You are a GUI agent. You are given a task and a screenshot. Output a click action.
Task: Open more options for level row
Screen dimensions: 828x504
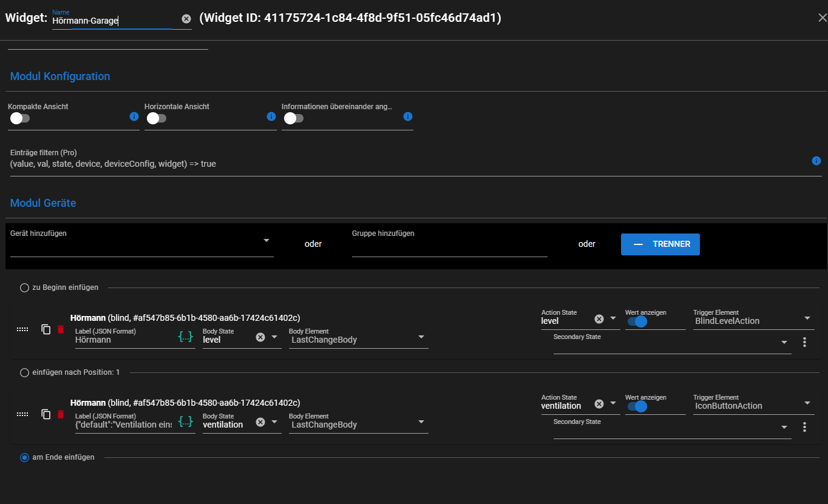804,342
